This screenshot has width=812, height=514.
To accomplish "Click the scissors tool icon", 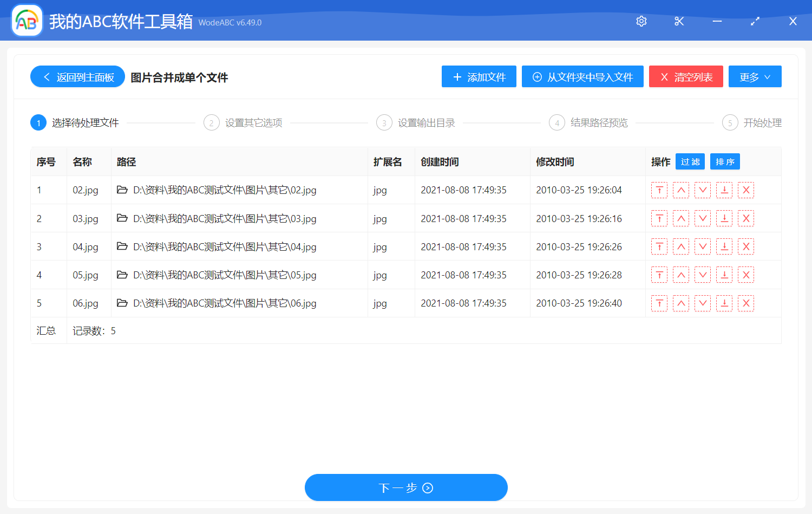I will (679, 21).
